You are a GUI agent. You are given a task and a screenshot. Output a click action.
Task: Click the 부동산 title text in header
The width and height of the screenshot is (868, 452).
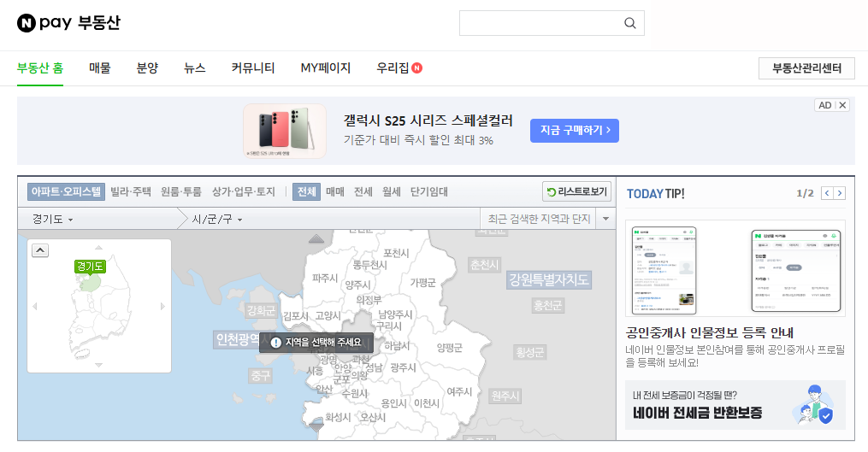(98, 23)
